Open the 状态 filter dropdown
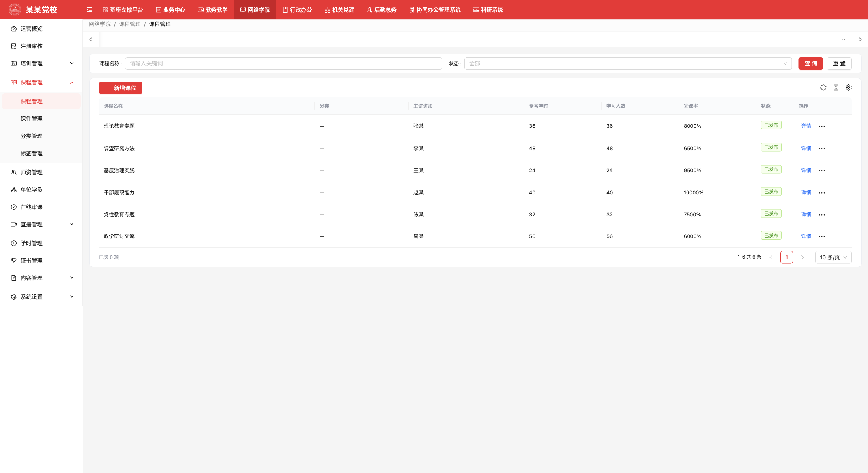 click(x=628, y=63)
